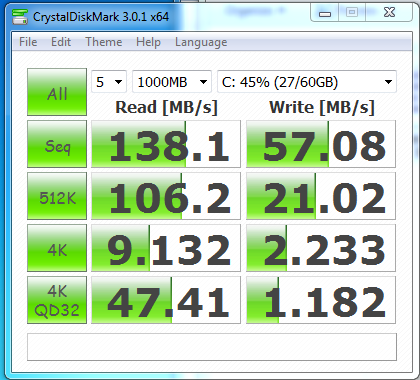
Task: Click the 4K read result 9.132
Action: tap(166, 248)
